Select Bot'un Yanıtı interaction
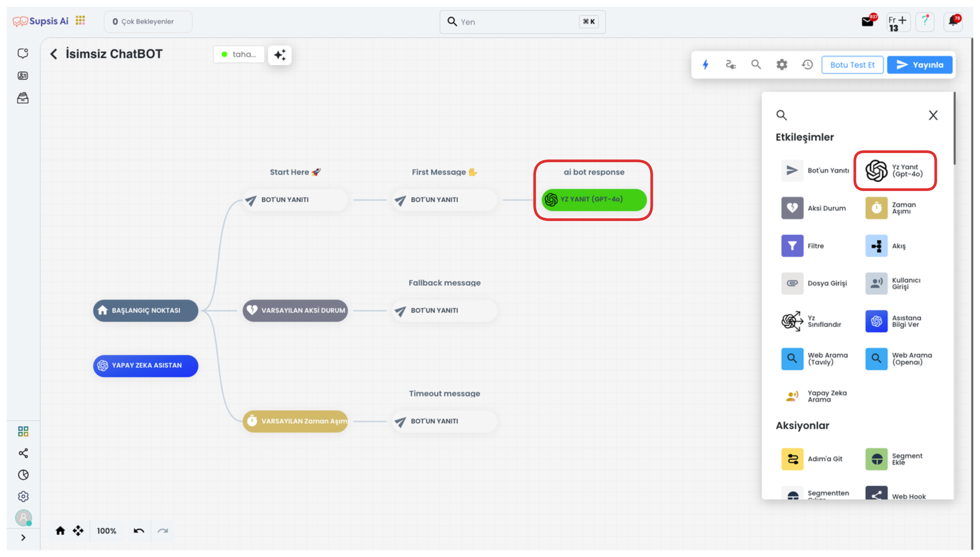Image resolution: width=980 pixels, height=557 pixels. click(x=815, y=170)
